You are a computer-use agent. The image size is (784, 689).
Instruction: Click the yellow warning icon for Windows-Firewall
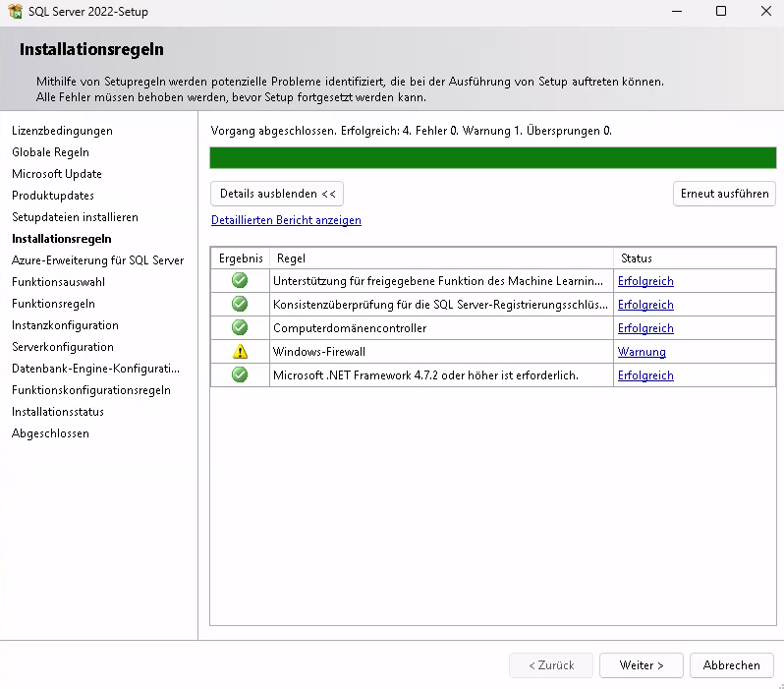[x=240, y=352]
